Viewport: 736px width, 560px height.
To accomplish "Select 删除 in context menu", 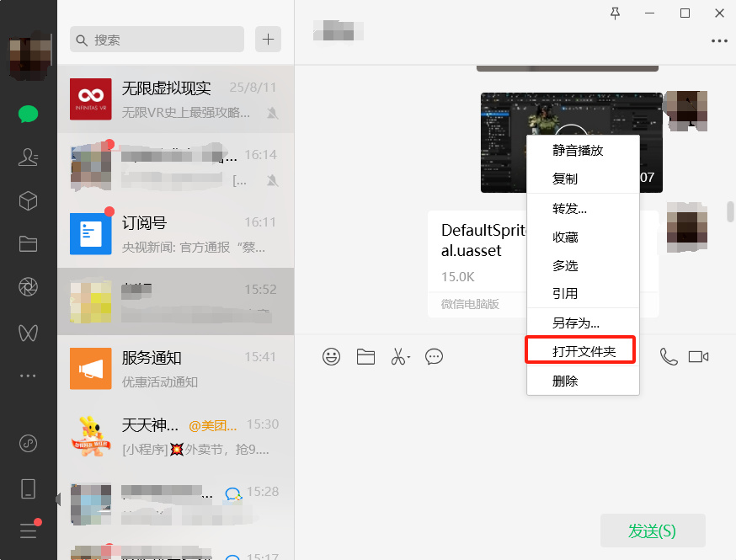I will pyautogui.click(x=583, y=381).
